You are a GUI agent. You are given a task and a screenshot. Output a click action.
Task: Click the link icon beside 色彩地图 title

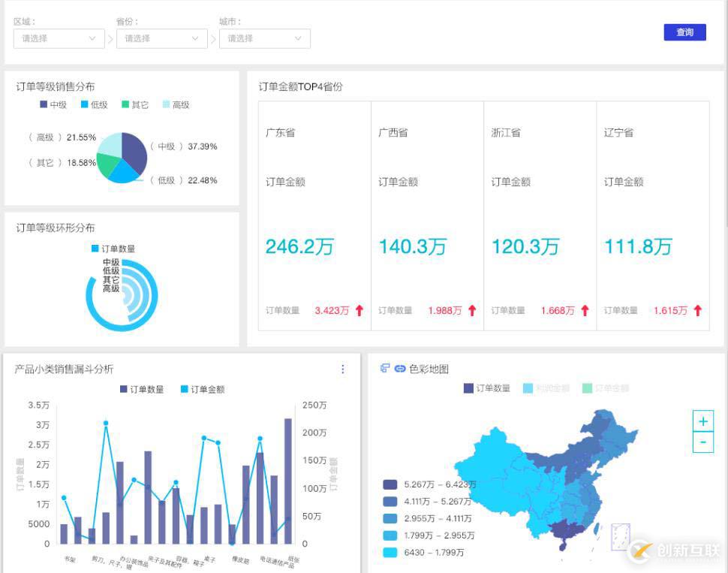pos(400,369)
